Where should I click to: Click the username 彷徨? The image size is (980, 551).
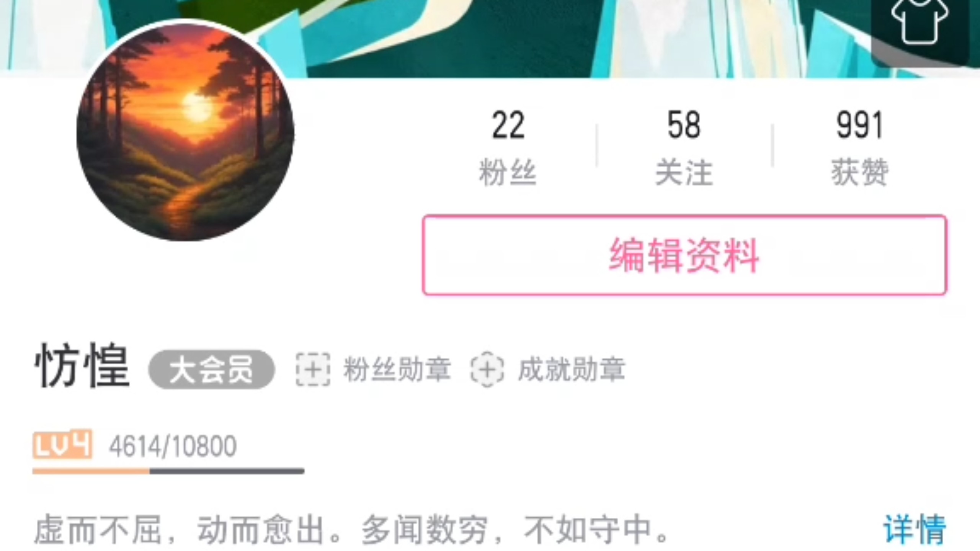pos(82,365)
